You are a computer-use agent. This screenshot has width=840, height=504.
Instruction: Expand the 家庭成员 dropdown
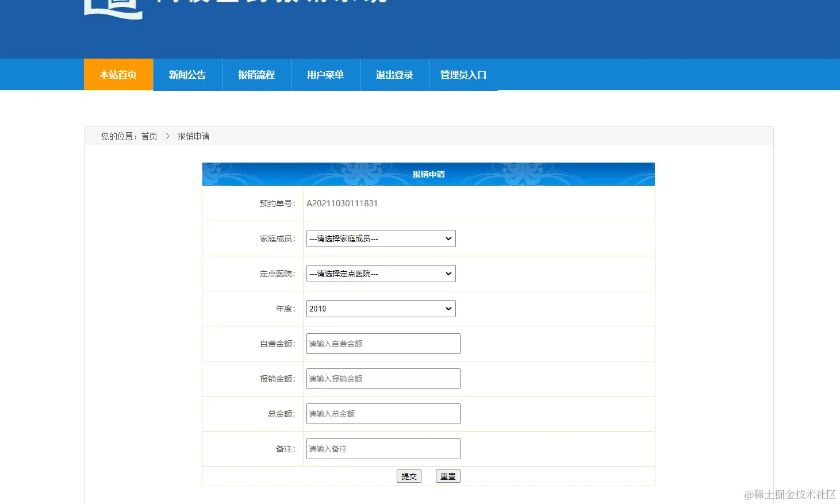point(381,238)
